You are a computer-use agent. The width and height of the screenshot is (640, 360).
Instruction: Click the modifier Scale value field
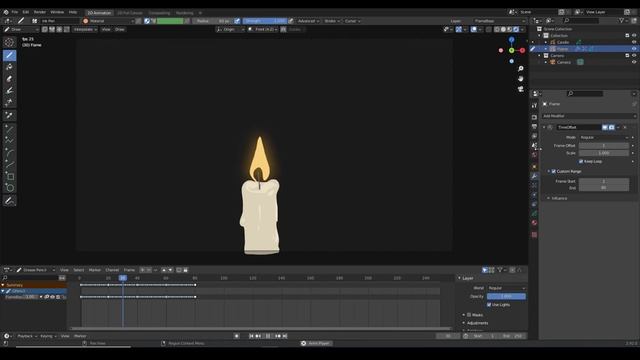(x=604, y=153)
